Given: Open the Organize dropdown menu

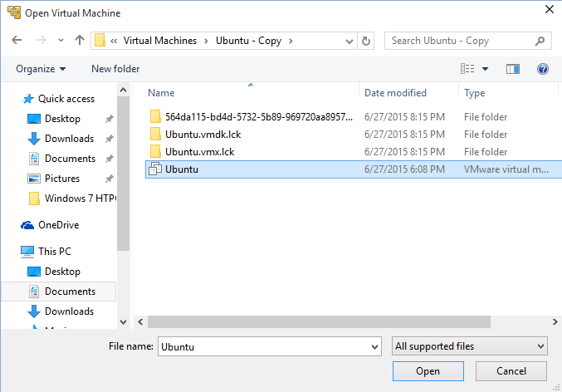Looking at the screenshot, I should [40, 69].
